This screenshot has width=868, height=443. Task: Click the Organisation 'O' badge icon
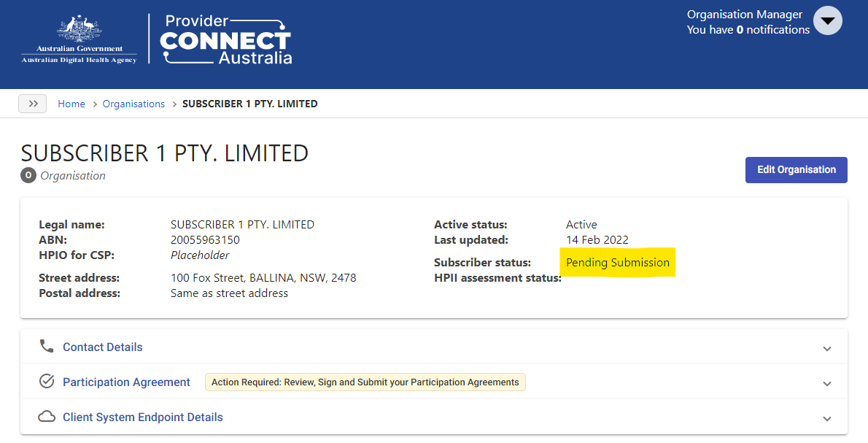tap(28, 176)
